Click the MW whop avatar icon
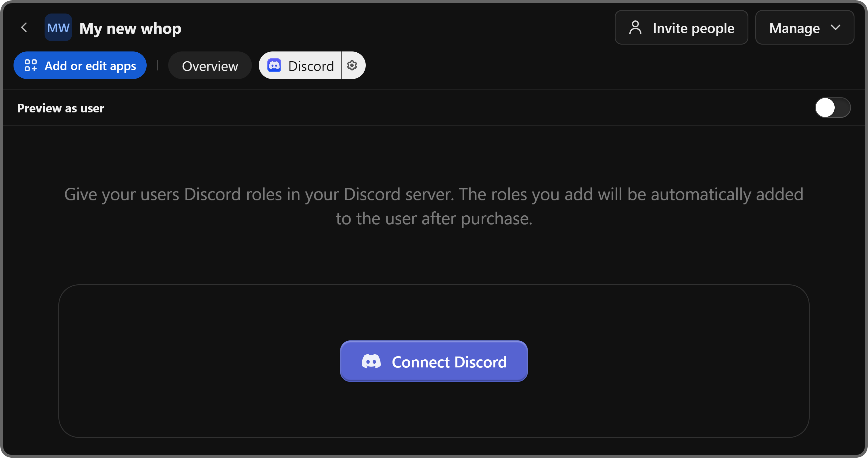868x458 pixels. (58, 27)
